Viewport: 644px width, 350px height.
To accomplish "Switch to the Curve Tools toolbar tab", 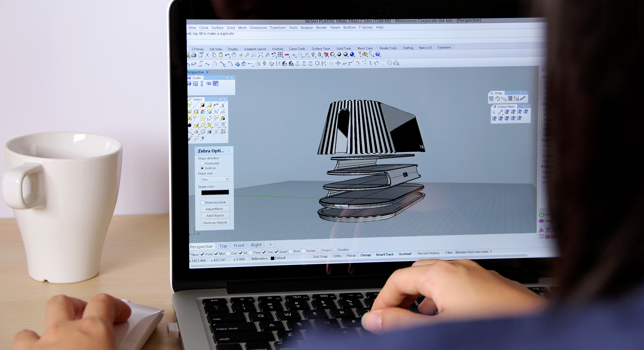I will [x=297, y=49].
